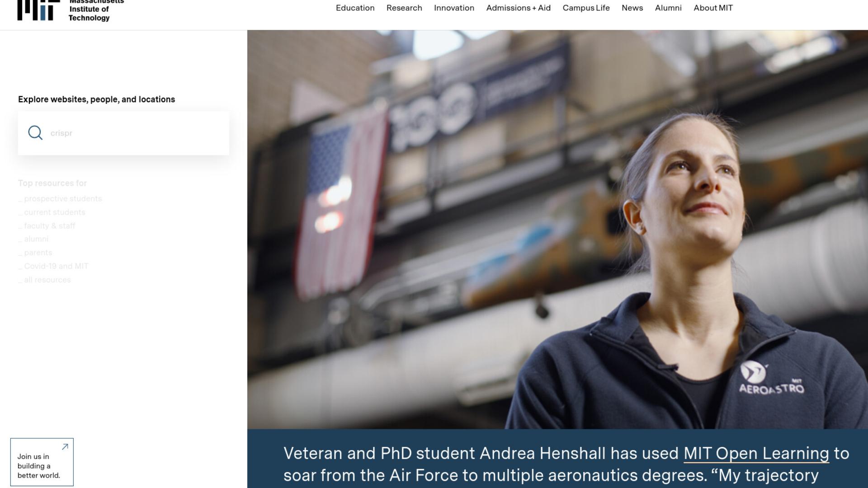Click the MIT logo icon

click(38, 10)
